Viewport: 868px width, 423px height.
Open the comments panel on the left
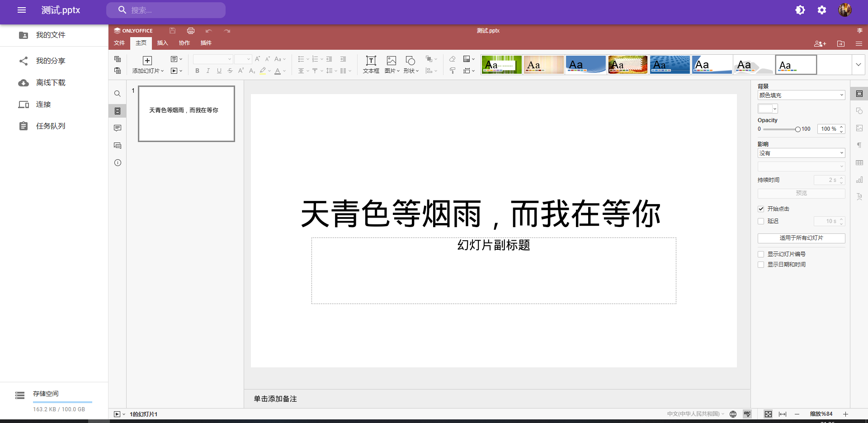pyautogui.click(x=117, y=128)
